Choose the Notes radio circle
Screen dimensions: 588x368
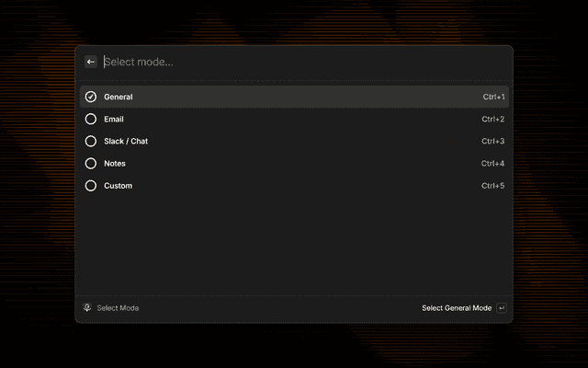click(x=91, y=163)
